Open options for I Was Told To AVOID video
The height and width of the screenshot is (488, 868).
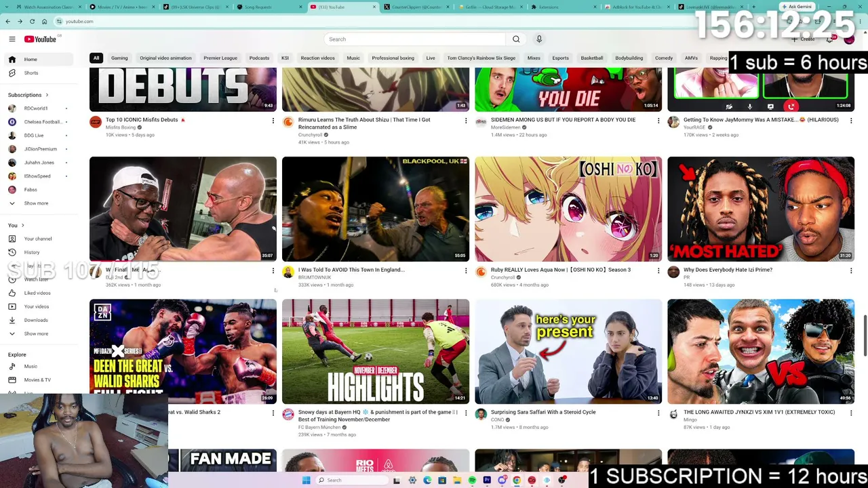pos(466,270)
